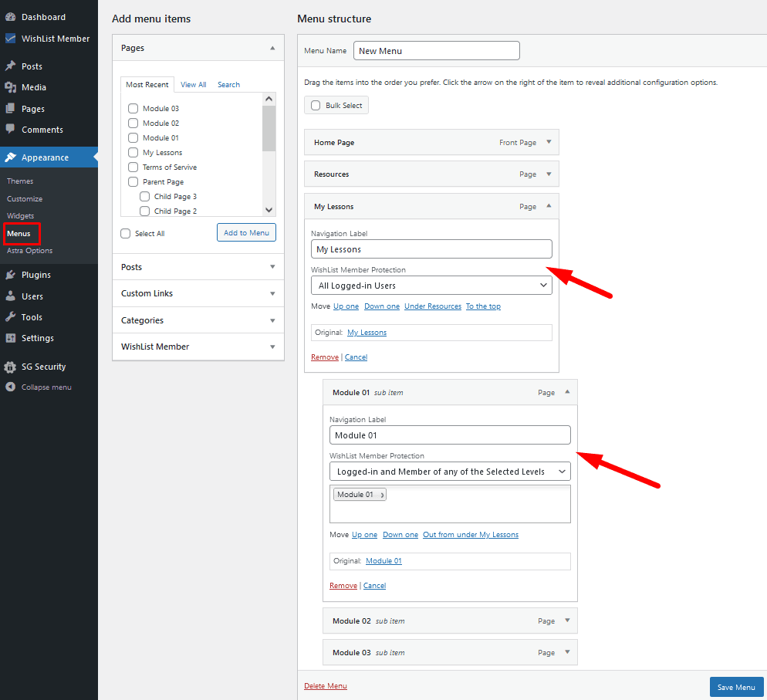The image size is (767, 700).
Task: Collapse the Module 01 sub item
Action: click(x=567, y=392)
